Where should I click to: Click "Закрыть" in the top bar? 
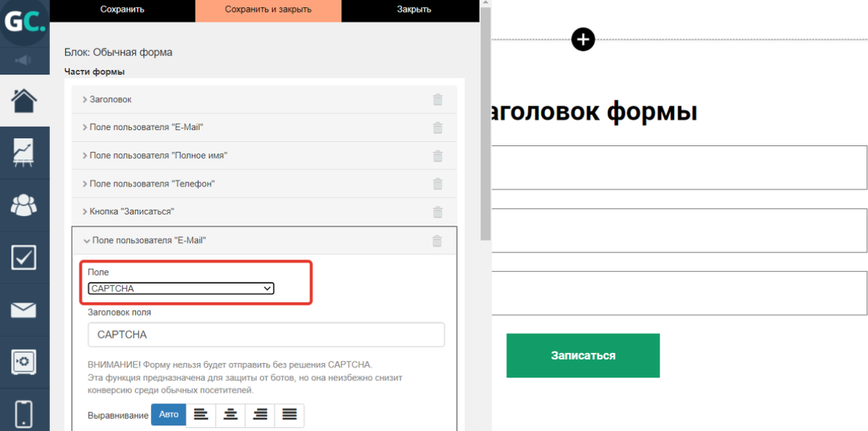[414, 10]
